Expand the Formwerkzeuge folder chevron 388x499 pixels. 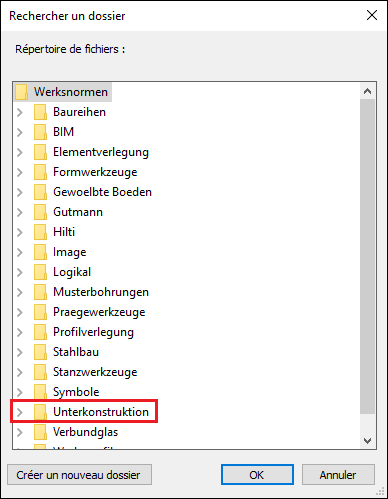[x=20, y=172]
